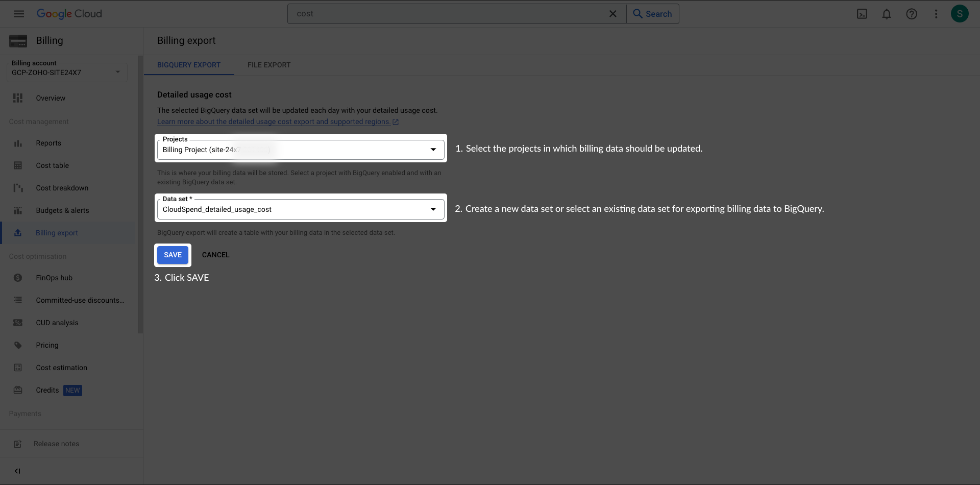
Task: Open the user account avatar
Action: pyautogui.click(x=960, y=14)
